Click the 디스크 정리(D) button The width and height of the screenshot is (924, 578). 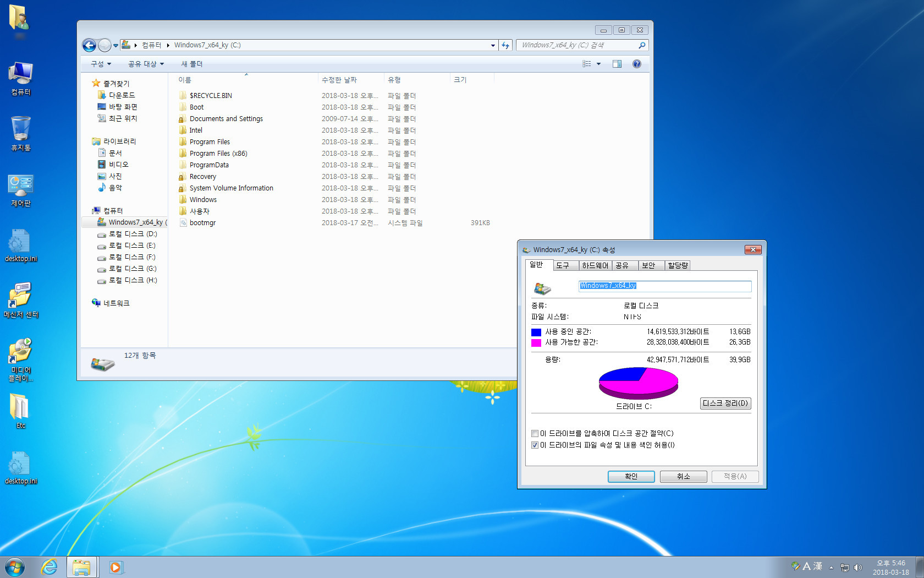pyautogui.click(x=725, y=403)
